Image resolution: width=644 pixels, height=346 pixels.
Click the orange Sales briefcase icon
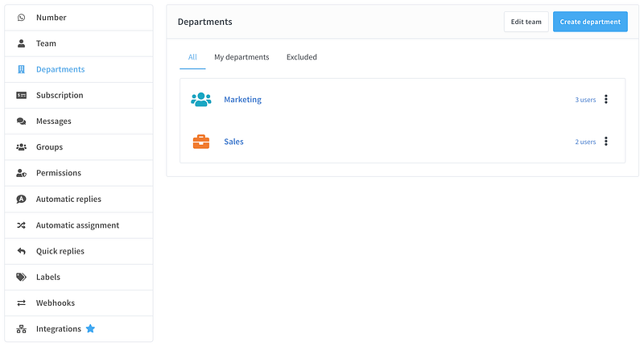200,142
